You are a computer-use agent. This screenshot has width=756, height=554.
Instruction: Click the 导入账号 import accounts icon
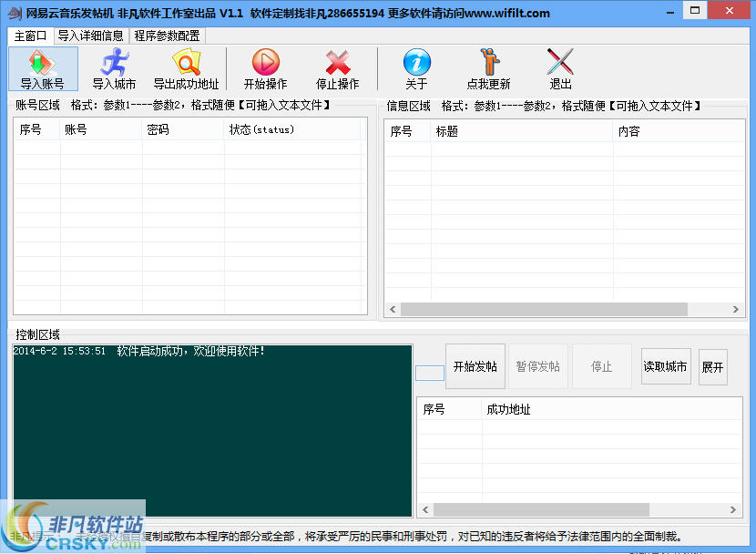point(43,69)
